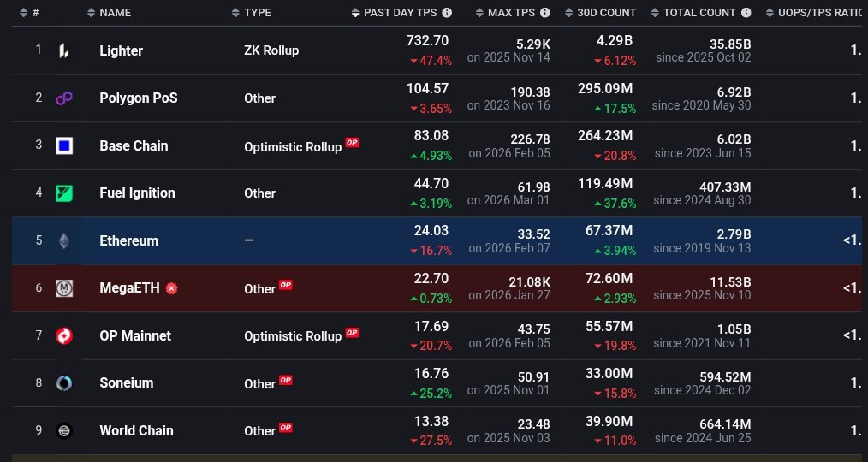The height and width of the screenshot is (462, 868).
Task: Click Ethereum total count 2.79B
Action: click(x=734, y=234)
